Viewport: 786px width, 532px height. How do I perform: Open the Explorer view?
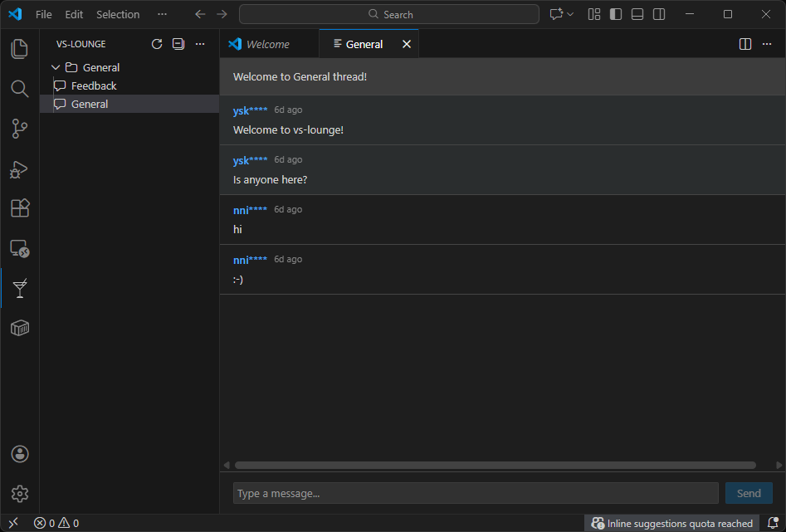[x=19, y=49]
